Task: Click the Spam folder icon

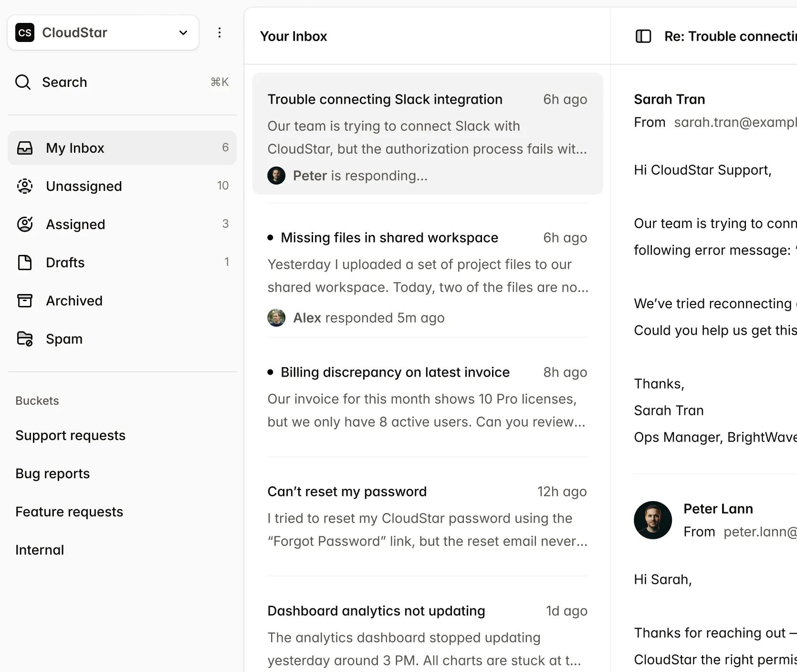Action: pyautogui.click(x=25, y=338)
